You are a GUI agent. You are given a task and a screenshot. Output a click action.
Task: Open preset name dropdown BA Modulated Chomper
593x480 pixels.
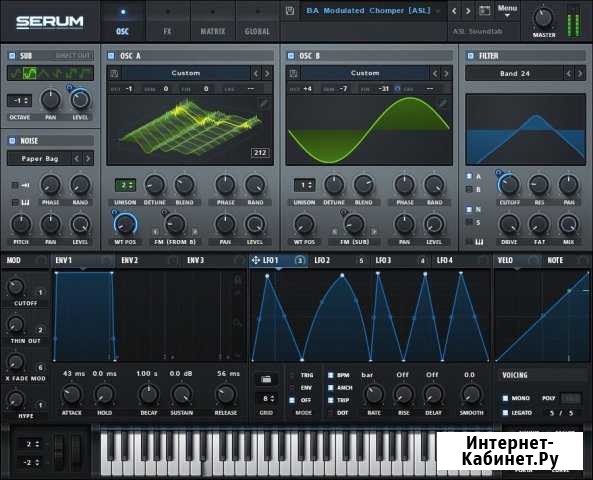pos(368,11)
